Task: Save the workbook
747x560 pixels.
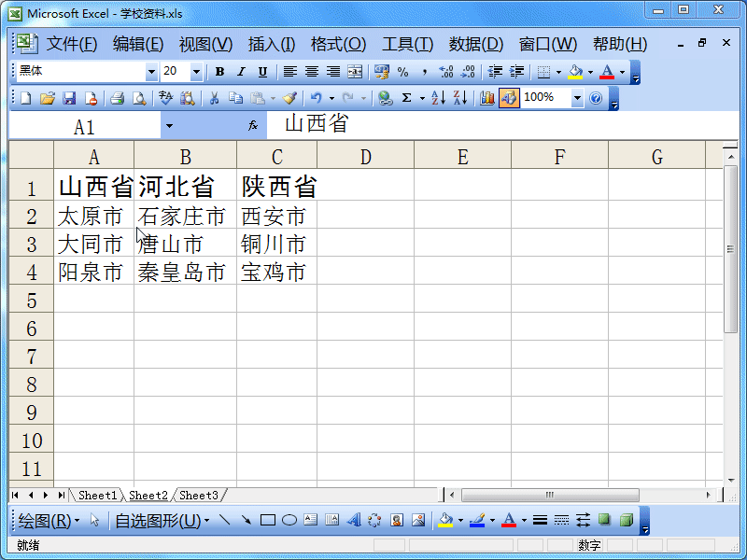Action: pyautogui.click(x=69, y=99)
